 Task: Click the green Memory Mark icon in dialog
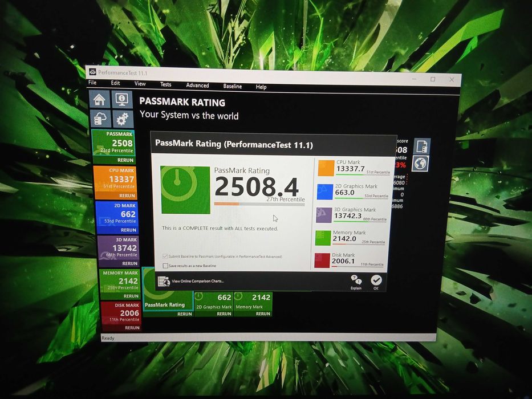tap(323, 238)
